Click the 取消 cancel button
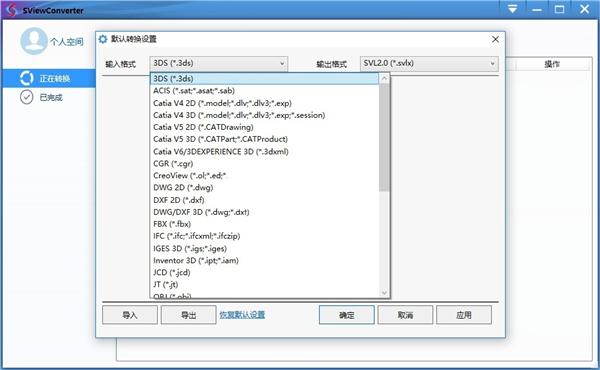 click(x=405, y=315)
